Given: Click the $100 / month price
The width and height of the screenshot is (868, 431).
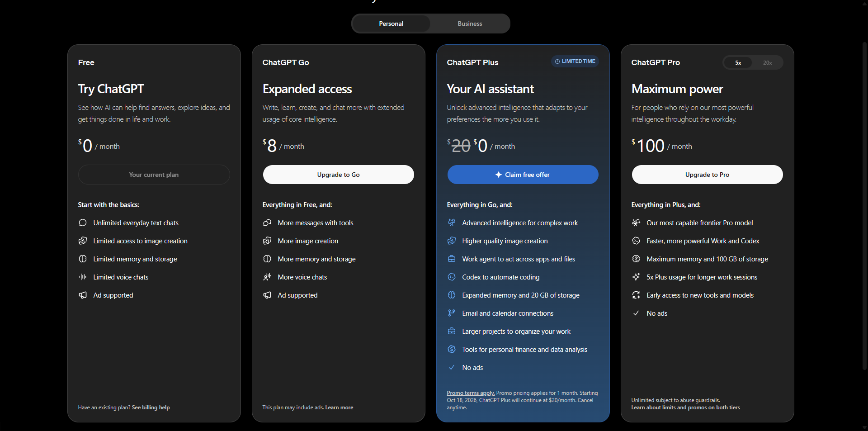Looking at the screenshot, I should click(x=661, y=146).
